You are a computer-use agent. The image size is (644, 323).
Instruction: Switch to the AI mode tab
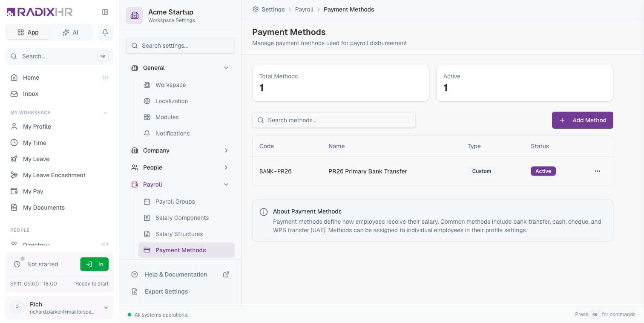tap(71, 32)
